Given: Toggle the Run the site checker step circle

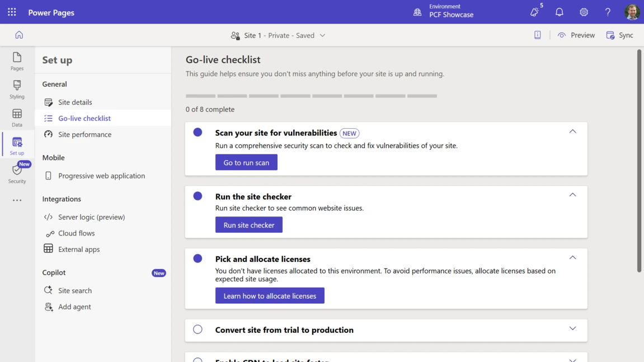Looking at the screenshot, I should [x=198, y=196].
